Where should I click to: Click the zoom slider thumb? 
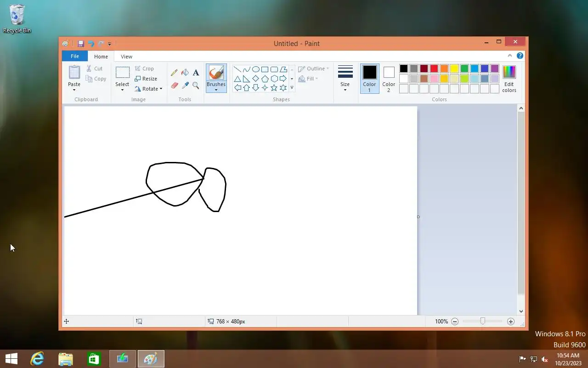pos(482,321)
